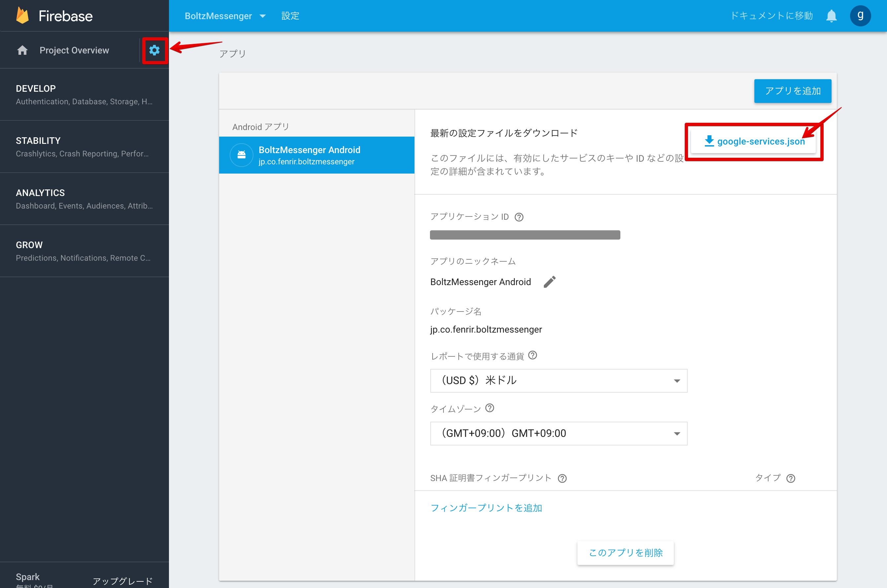Screen dimensions: 887x588
Task: Expand the BoltzMessenger project switcher
Action: point(225,16)
